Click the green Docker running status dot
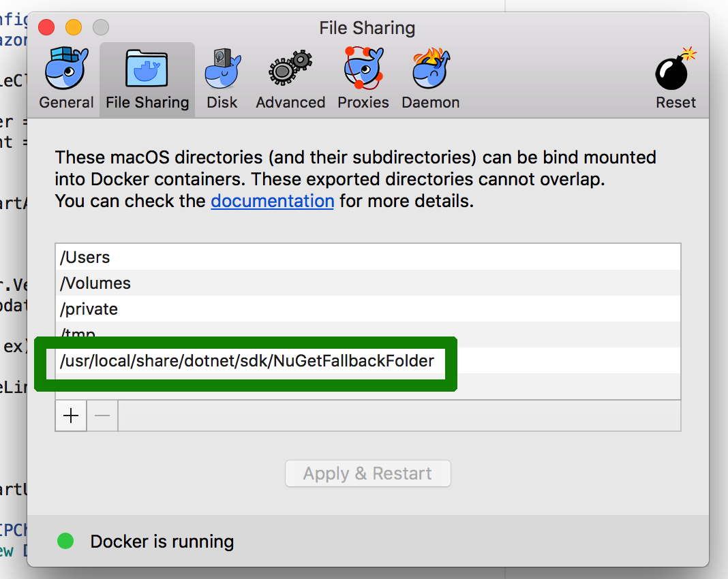 (65, 542)
